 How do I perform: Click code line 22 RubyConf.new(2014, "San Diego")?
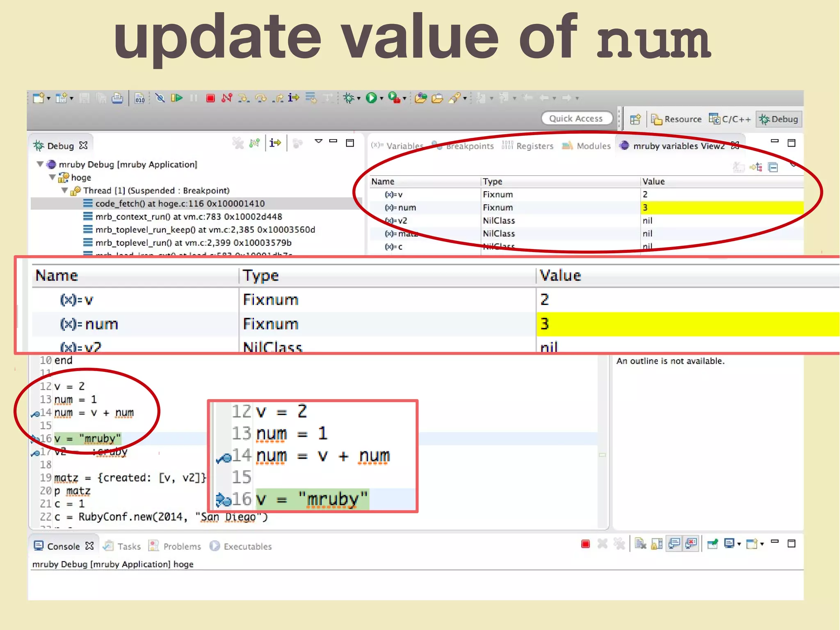(x=161, y=517)
